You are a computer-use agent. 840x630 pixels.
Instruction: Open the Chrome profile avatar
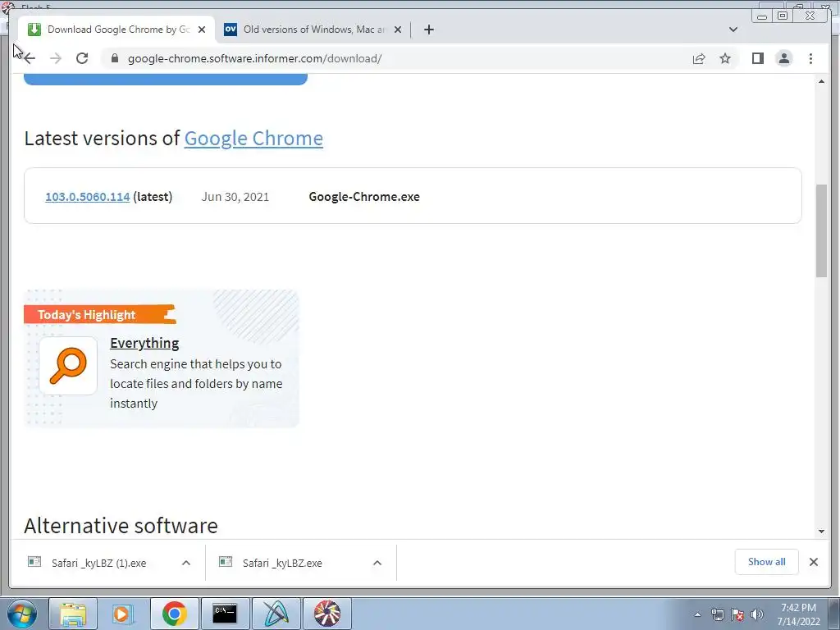[x=783, y=58]
